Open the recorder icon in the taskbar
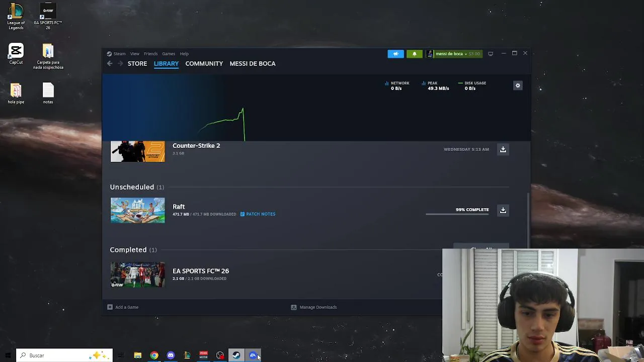The width and height of the screenshot is (644, 362). click(x=220, y=355)
